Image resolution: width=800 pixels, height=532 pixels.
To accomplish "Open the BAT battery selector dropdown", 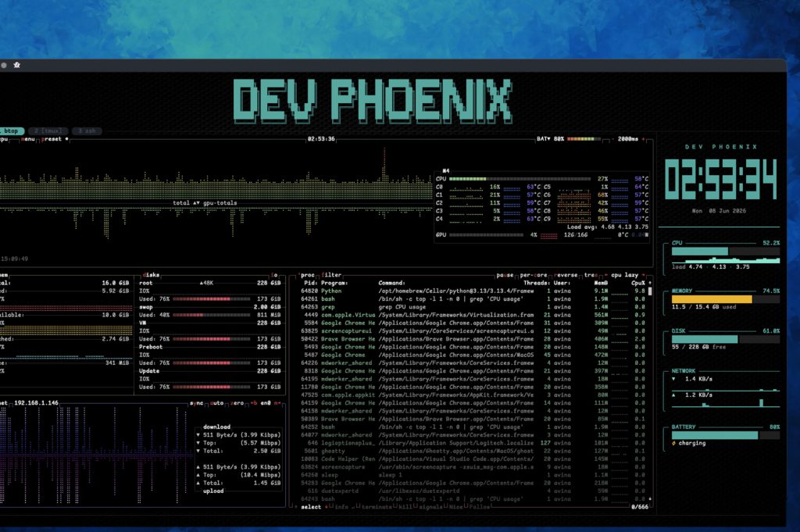I will click(x=544, y=139).
